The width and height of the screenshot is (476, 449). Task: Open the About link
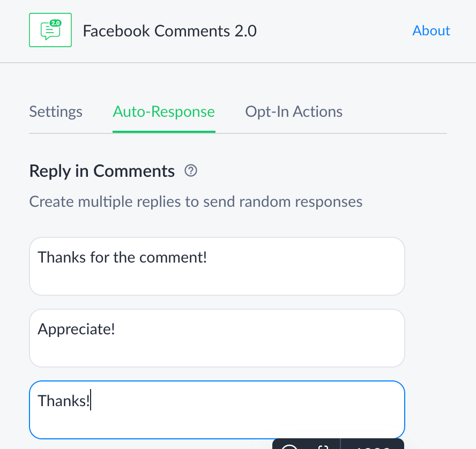tap(431, 31)
